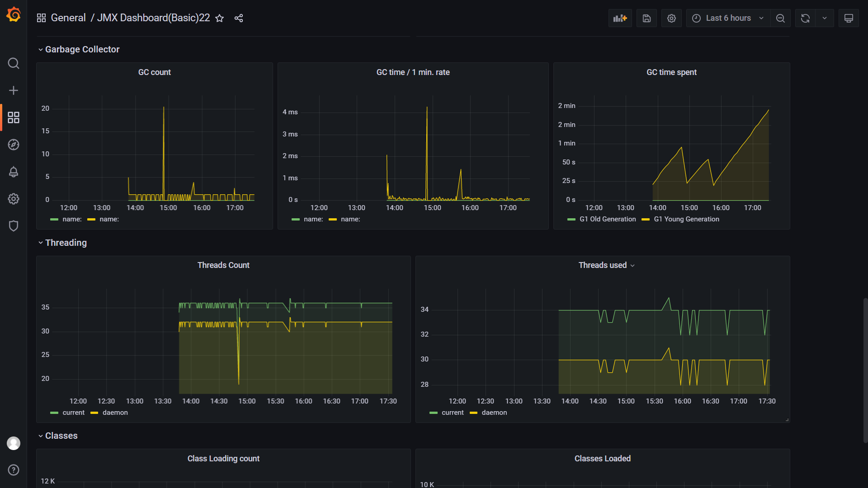
Task: Open the refresh interval dropdown arrow
Action: pos(825,18)
